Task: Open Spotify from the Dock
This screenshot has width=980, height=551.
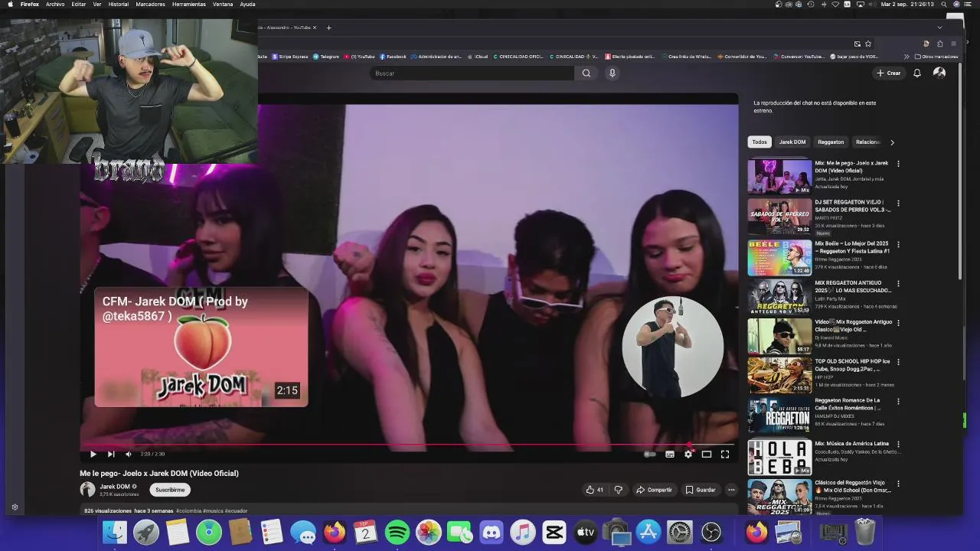Action: (x=397, y=532)
